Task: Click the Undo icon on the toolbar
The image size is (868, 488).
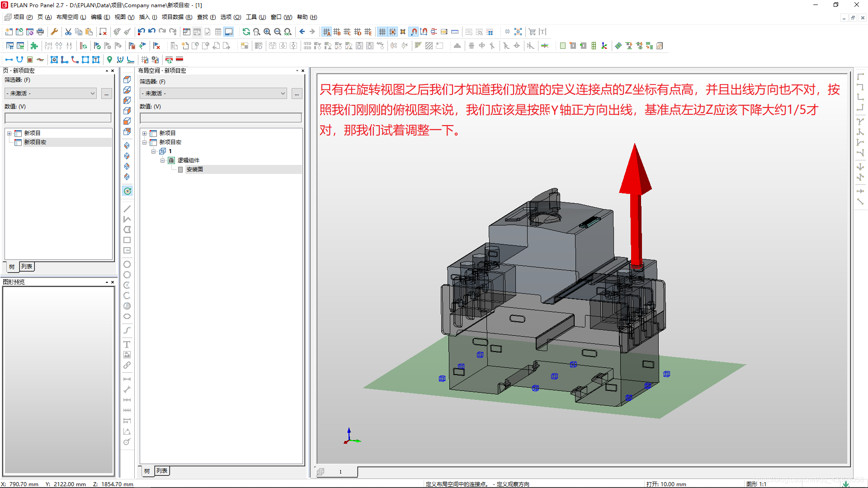Action: click(x=141, y=32)
